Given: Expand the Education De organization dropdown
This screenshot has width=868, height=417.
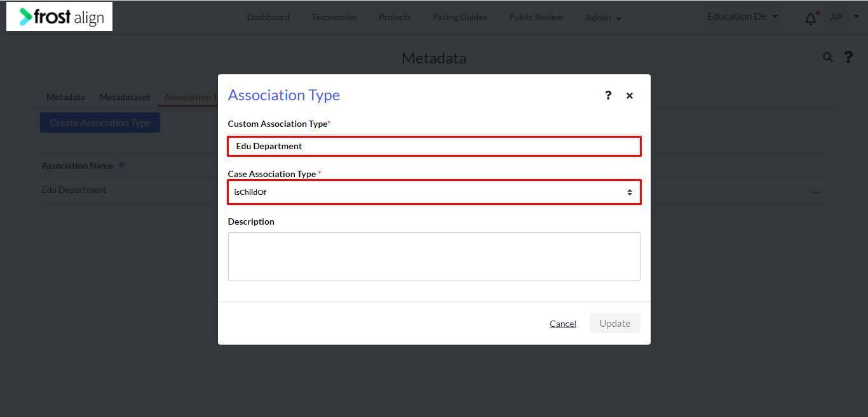Looking at the screenshot, I should 742,17.
